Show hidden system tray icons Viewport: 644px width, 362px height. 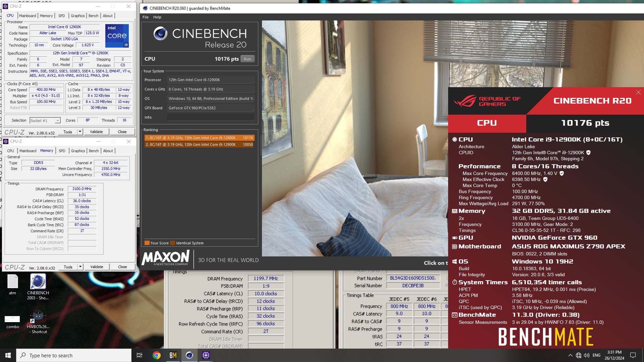pos(570,355)
